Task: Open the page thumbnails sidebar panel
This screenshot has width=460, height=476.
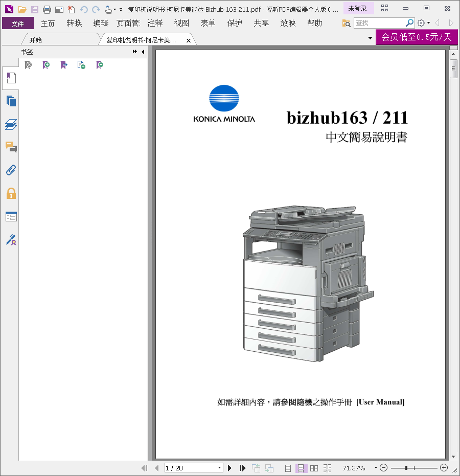Action: pos(11,101)
